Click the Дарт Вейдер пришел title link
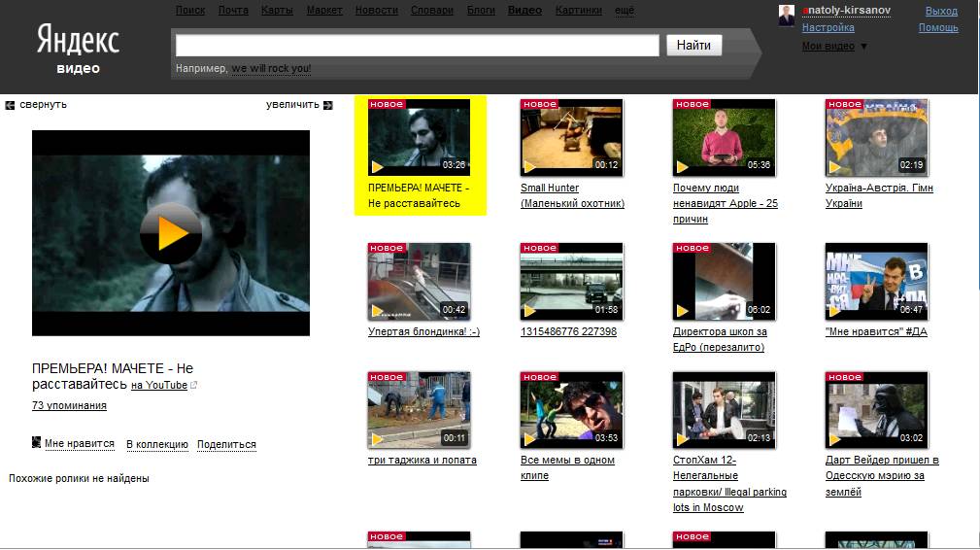980x550 pixels. (x=882, y=475)
